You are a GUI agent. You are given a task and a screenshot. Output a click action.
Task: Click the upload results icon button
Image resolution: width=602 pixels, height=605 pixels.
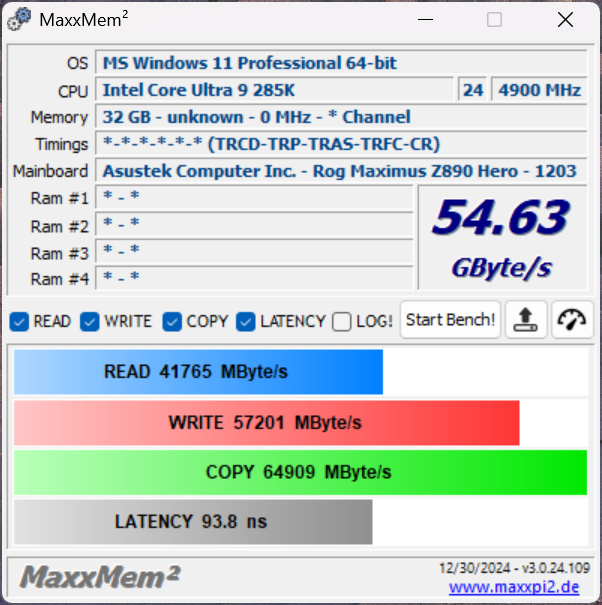click(526, 320)
